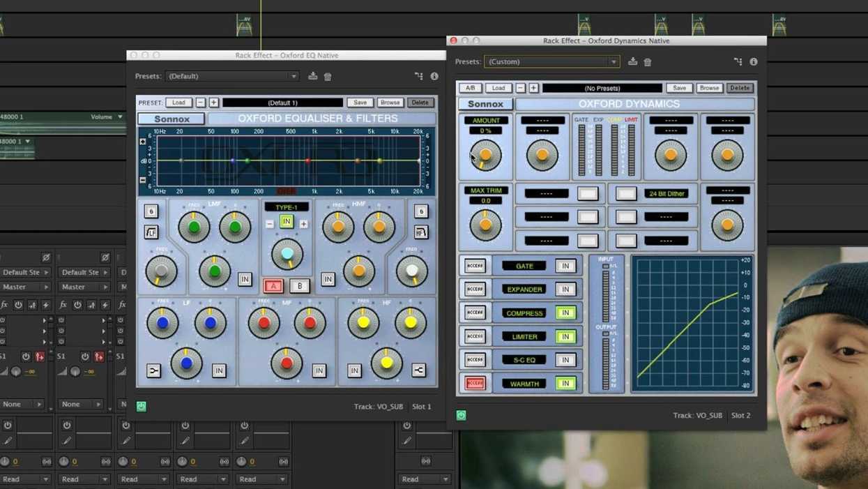The height and width of the screenshot is (489, 868).
Task: Toggle power state of Oxford EQ effect
Action: click(x=142, y=406)
